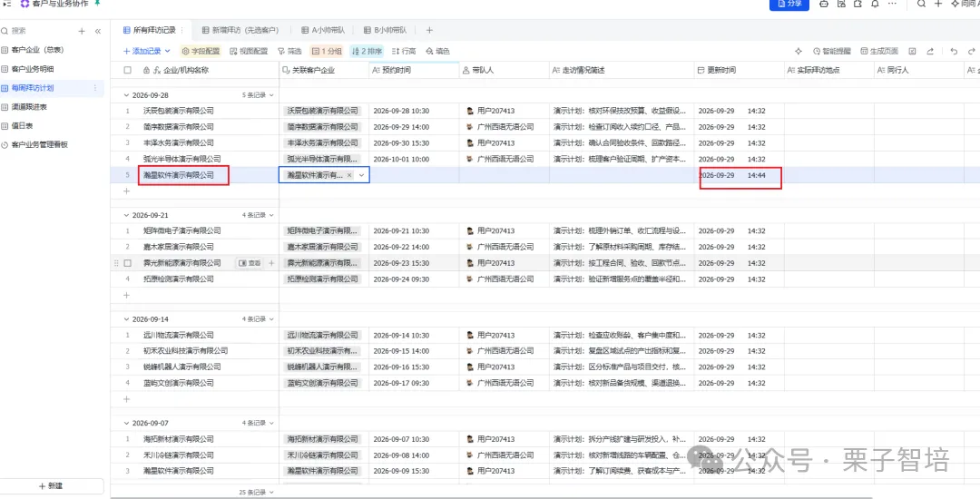Open dropdown arrow in 瀚星软件 linked cell
980x499 pixels.
(361, 175)
